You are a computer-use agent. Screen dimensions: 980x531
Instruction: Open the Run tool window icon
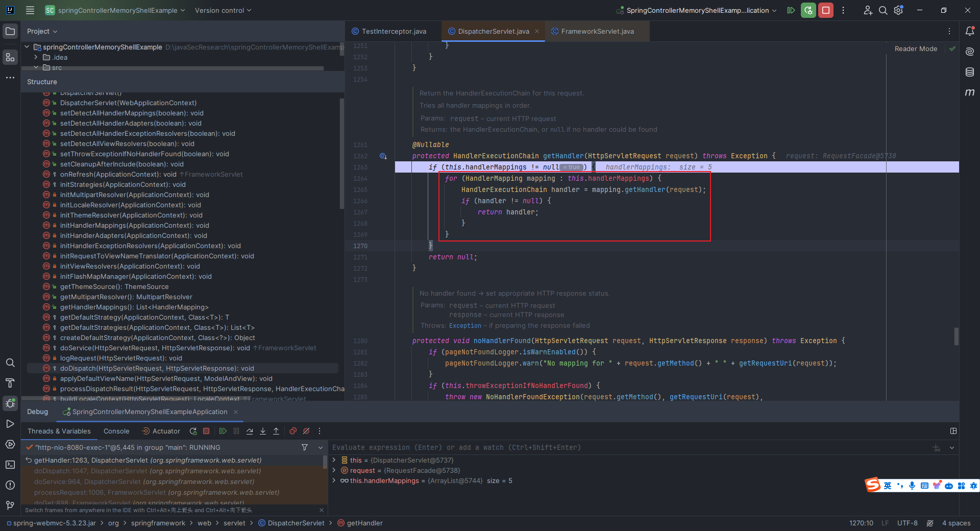(10, 424)
